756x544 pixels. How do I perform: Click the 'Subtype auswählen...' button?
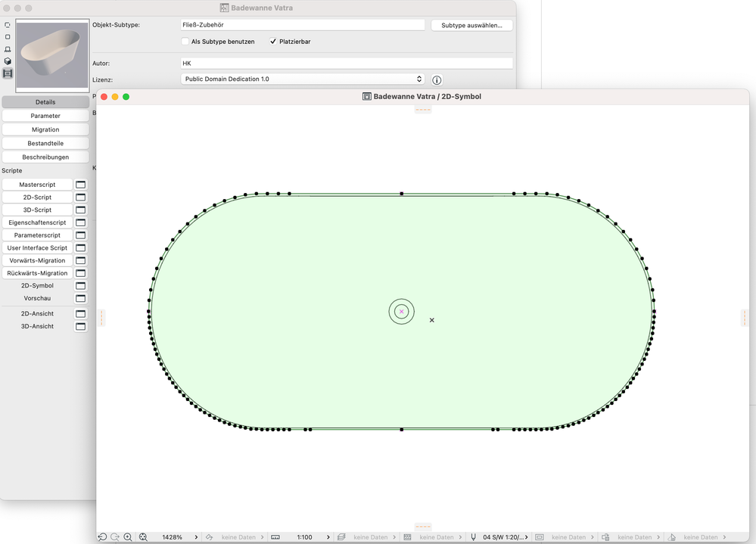point(471,25)
